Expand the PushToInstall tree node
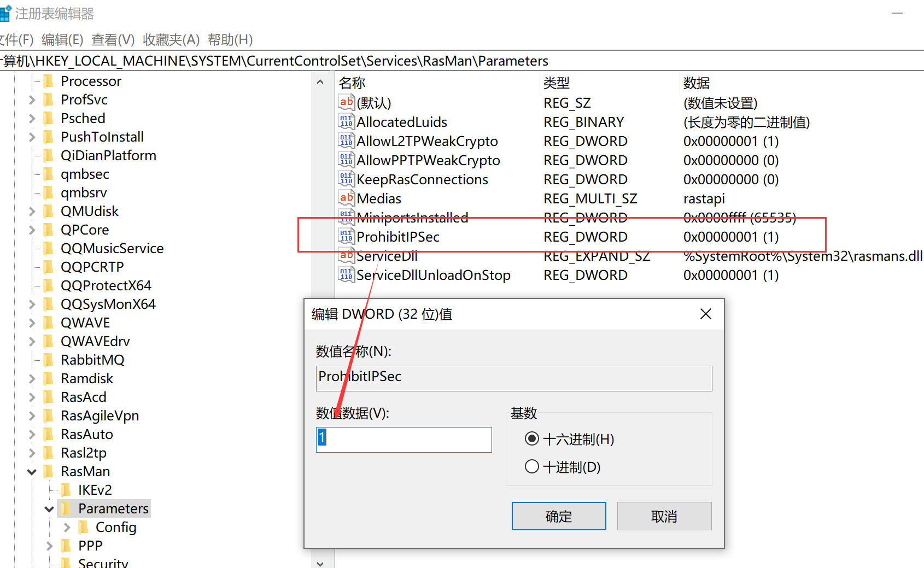The width and height of the screenshot is (924, 568). click(x=32, y=137)
